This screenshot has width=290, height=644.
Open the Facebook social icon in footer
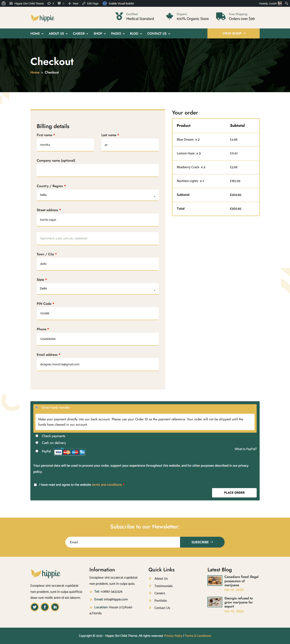(45, 607)
